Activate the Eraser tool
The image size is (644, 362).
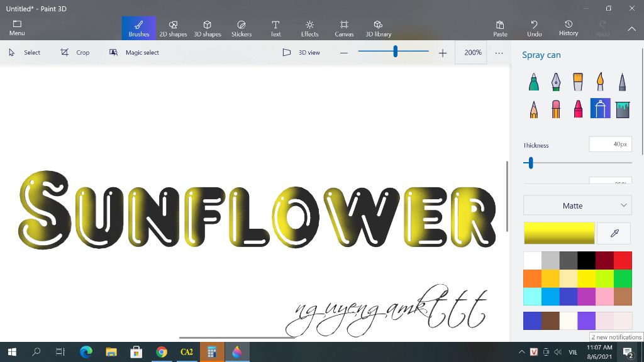click(x=556, y=109)
